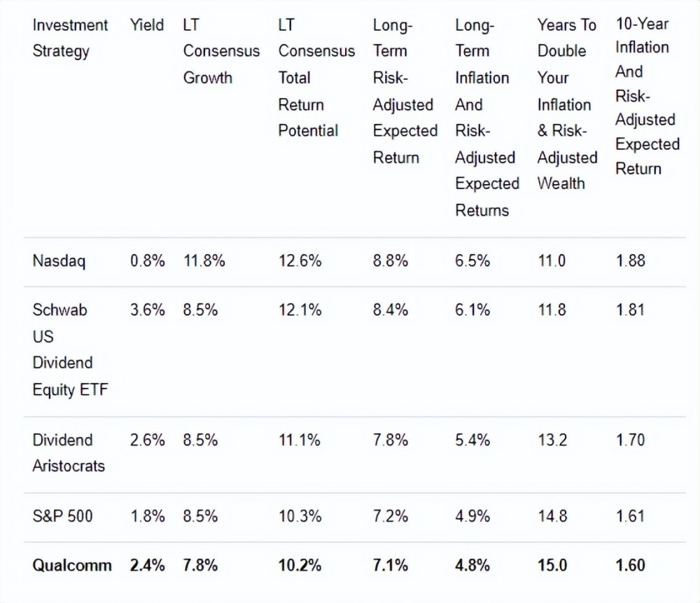Viewport: 700px width, 603px height.
Task: Select Qualcomm's 2.4% yield cell
Action: point(147,565)
